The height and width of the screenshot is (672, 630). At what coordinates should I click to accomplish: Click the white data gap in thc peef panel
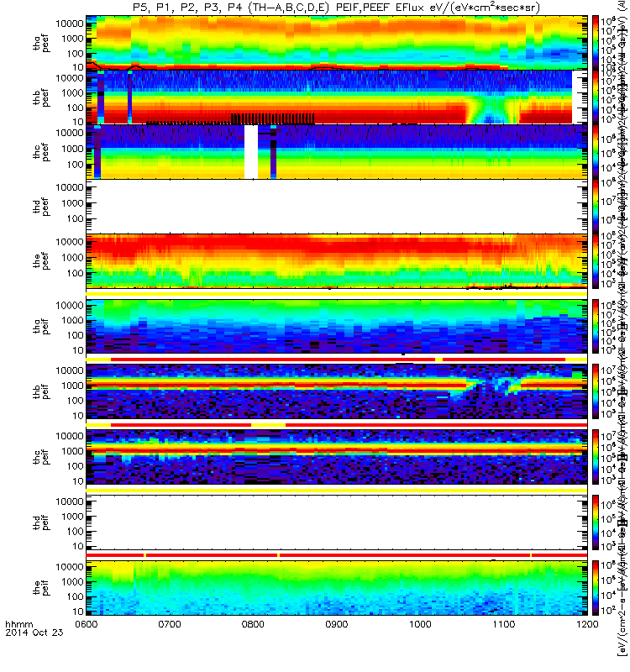pyautogui.click(x=251, y=151)
